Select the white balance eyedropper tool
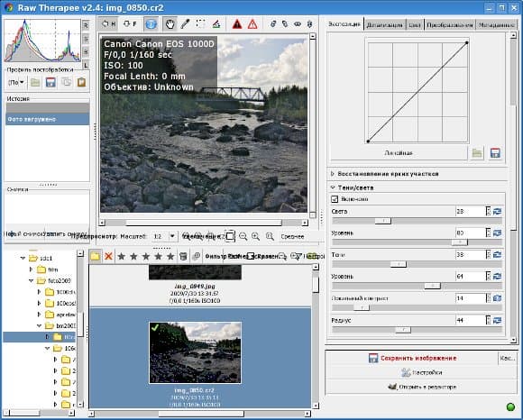The image size is (523, 420). (185, 24)
